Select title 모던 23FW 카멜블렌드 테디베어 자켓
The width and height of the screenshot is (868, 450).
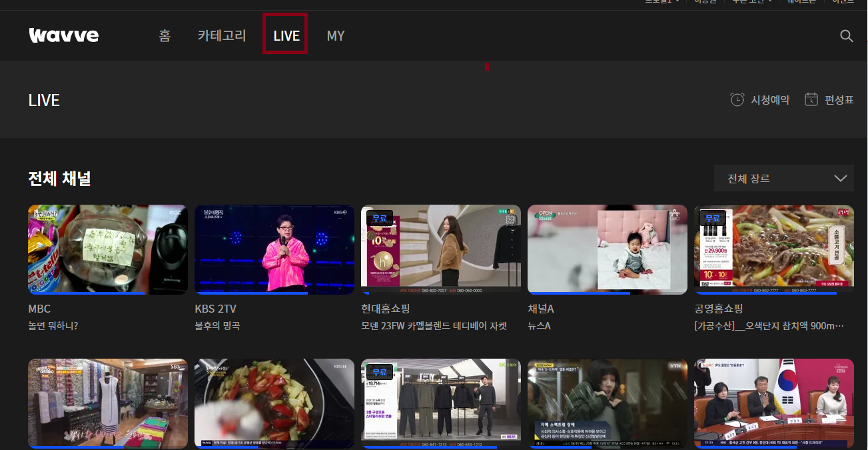point(434,326)
